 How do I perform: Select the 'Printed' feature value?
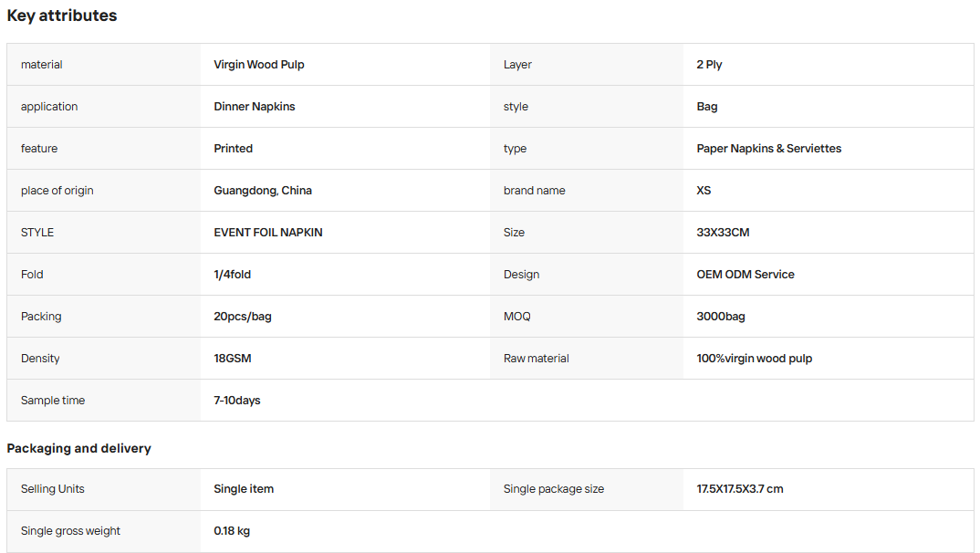(233, 148)
